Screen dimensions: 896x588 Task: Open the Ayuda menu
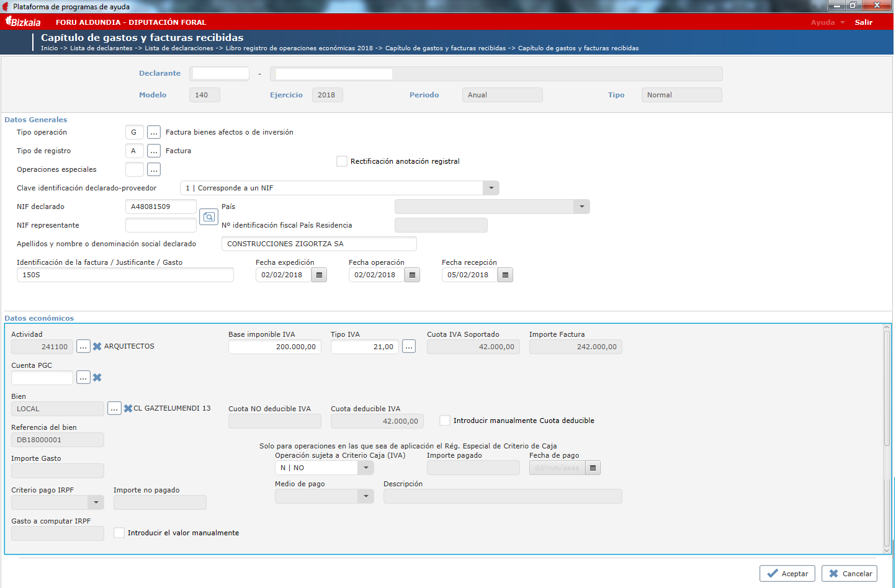tap(828, 22)
